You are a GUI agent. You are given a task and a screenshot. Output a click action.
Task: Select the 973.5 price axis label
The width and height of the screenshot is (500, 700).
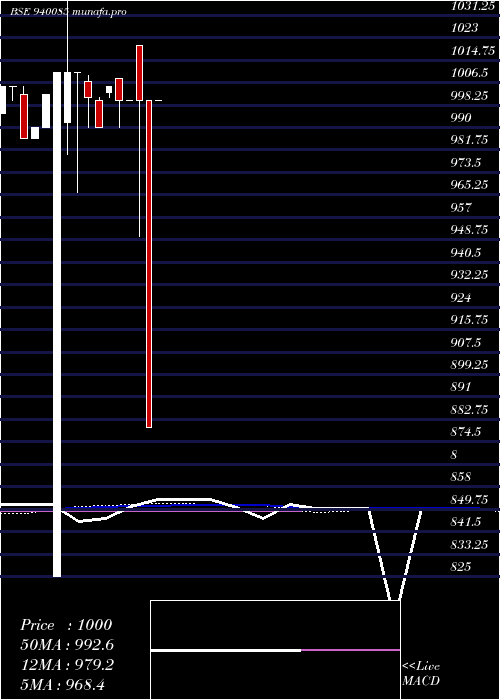(x=466, y=162)
